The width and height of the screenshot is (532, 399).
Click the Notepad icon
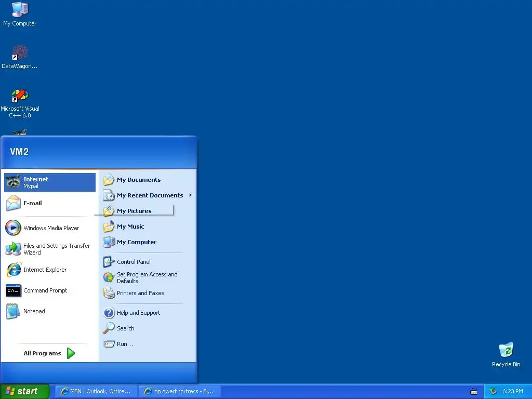pos(13,311)
